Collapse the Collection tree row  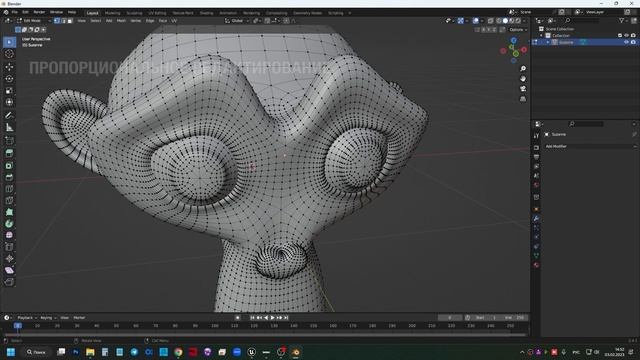pyautogui.click(x=542, y=36)
